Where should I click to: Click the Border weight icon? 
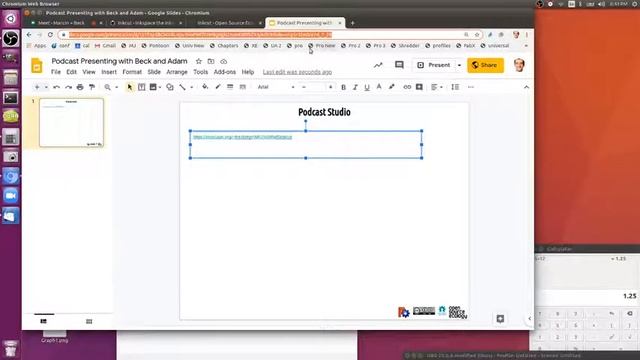(x=230, y=87)
